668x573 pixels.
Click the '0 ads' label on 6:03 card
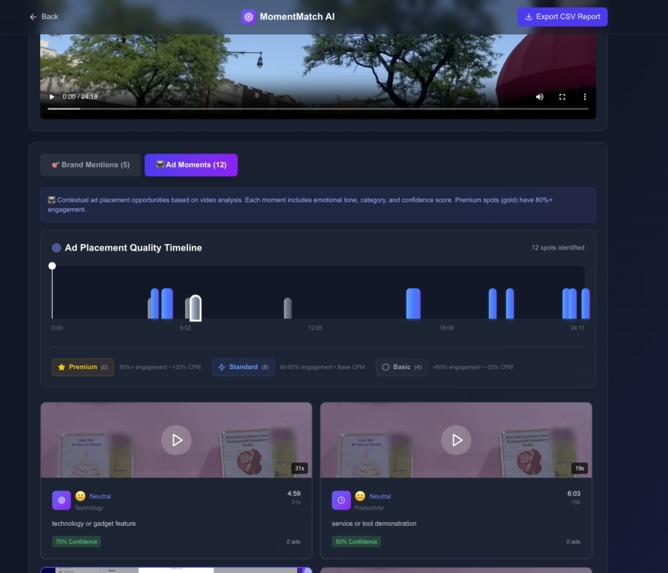click(x=573, y=541)
